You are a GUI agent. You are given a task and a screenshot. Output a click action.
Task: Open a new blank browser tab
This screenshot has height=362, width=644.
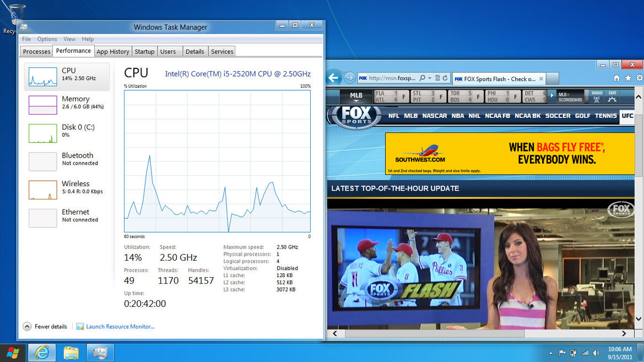(553, 78)
